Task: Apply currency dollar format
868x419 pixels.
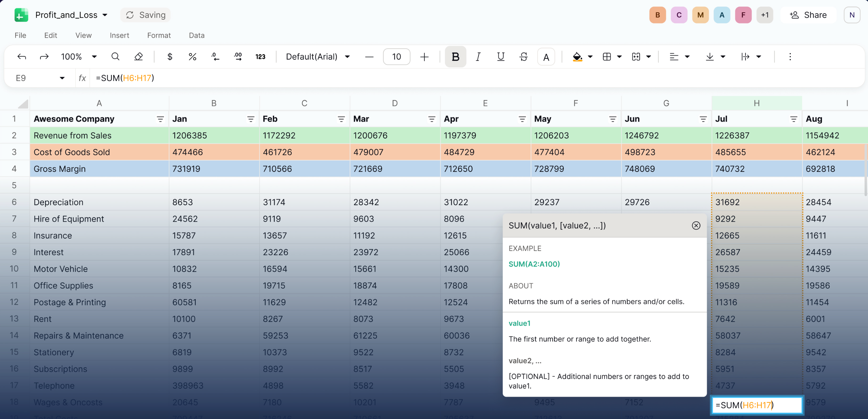Action: [x=170, y=57]
